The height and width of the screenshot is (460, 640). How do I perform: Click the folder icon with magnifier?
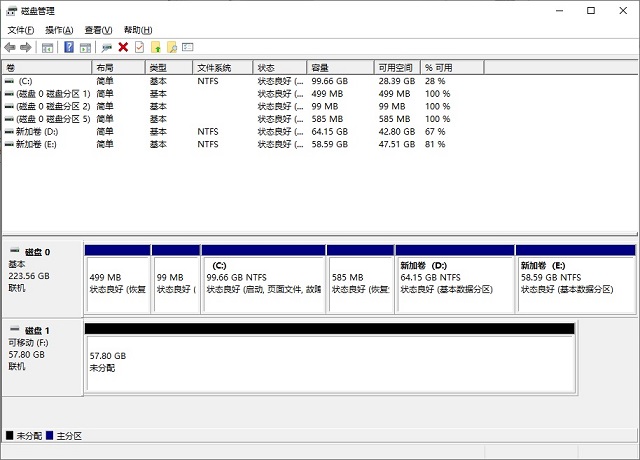click(x=172, y=47)
